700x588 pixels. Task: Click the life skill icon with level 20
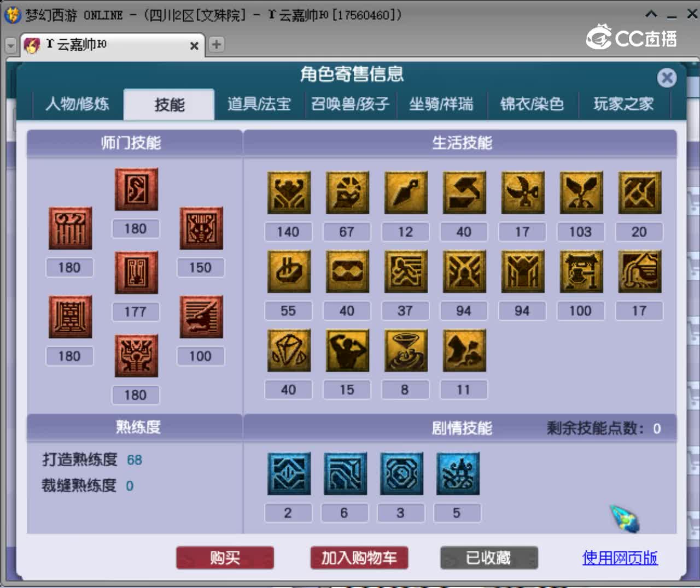pos(640,192)
